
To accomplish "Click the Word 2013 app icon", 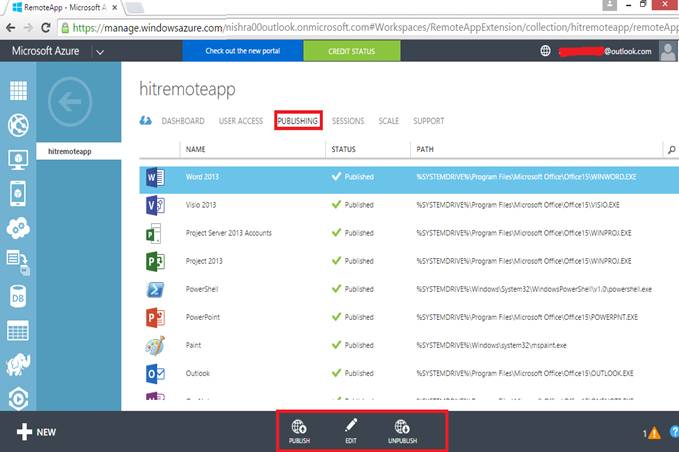I will tap(155, 177).
